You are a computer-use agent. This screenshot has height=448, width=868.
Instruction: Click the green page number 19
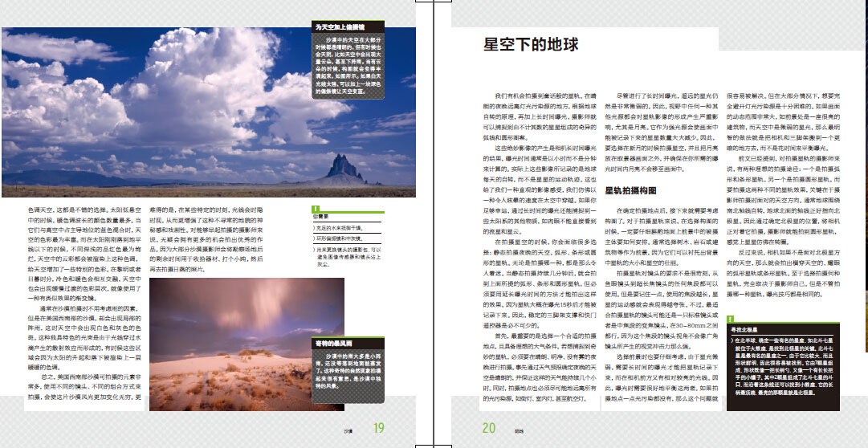coord(378,429)
